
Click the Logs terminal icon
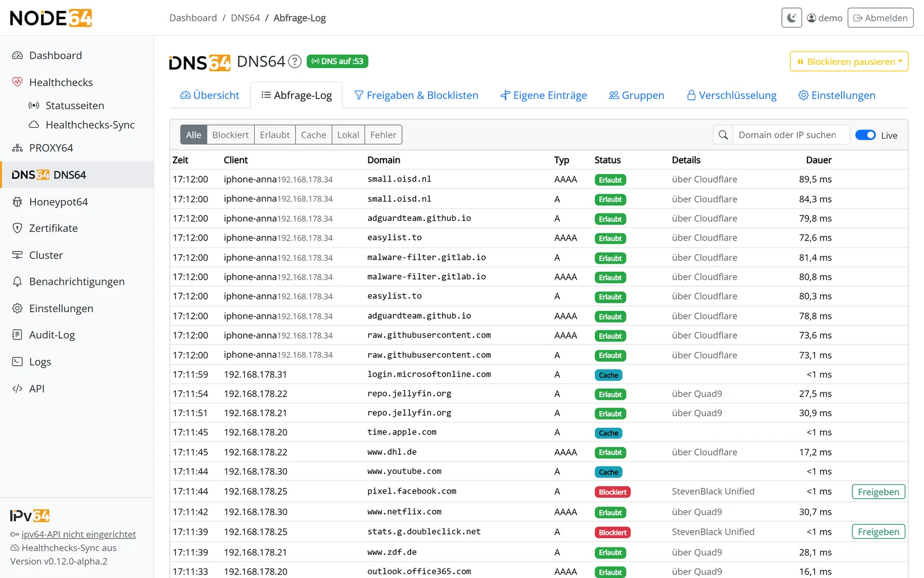coord(17,362)
